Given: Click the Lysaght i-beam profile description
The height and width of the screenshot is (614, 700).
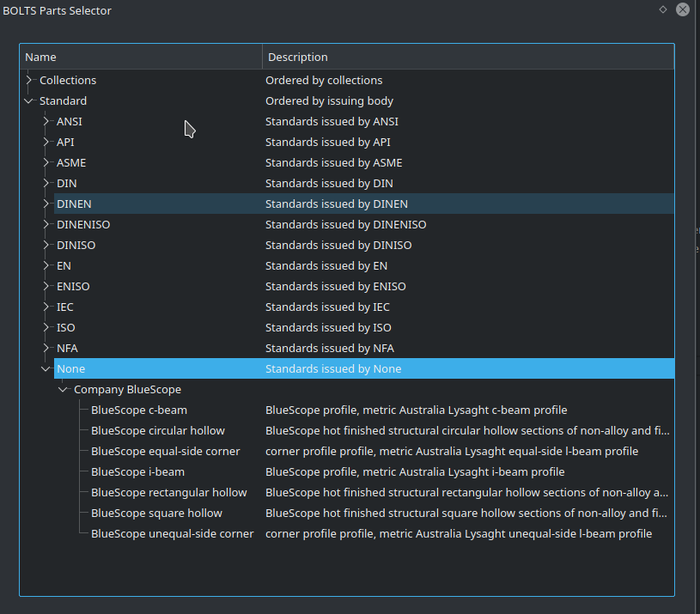Looking at the screenshot, I should point(415,471).
